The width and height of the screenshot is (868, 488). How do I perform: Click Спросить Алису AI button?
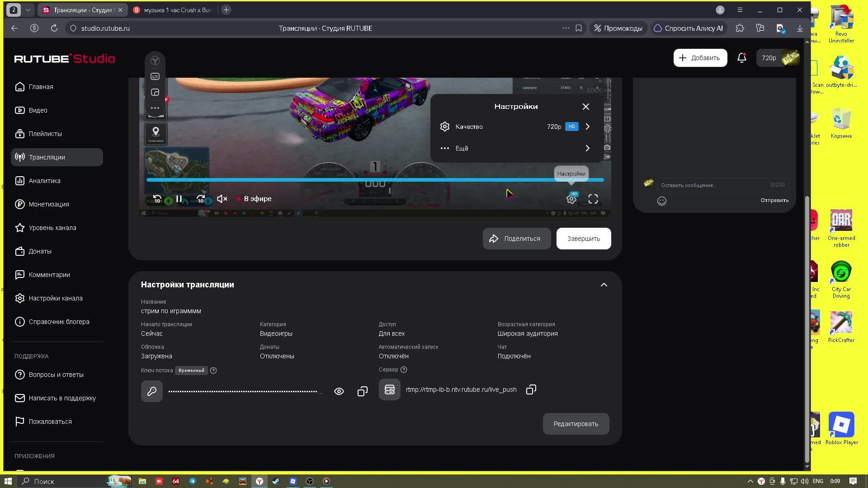click(689, 28)
